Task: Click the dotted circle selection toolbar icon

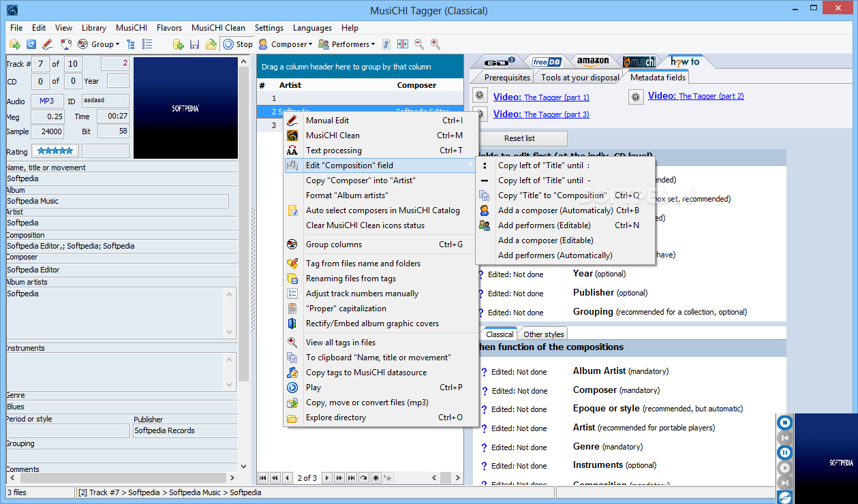Action: (x=66, y=44)
